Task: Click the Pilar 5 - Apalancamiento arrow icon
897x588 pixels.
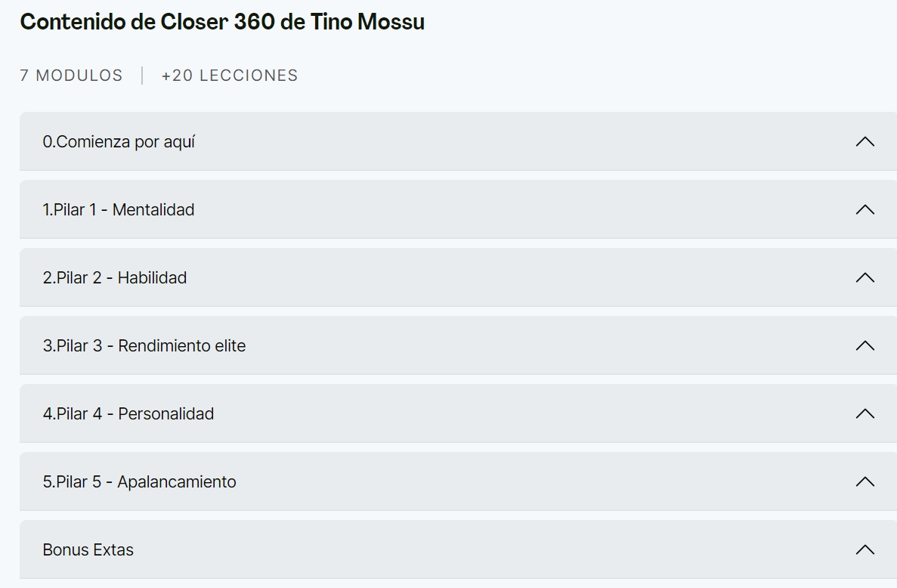Action: 865,482
